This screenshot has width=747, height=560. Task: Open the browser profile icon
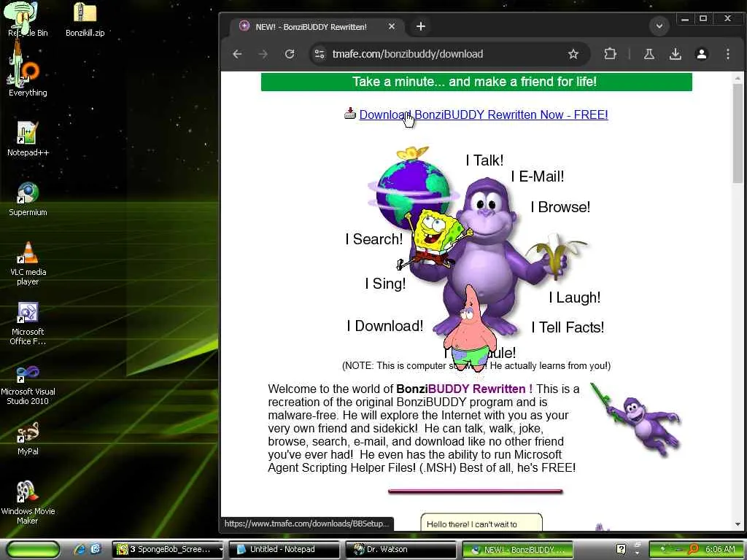701,54
